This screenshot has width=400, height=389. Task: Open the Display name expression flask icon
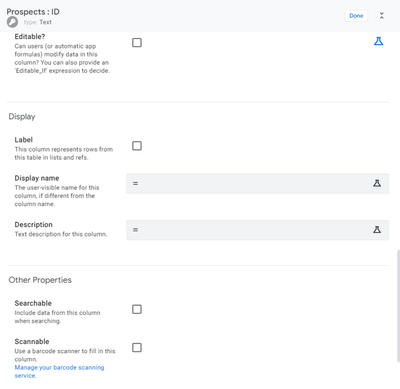(377, 183)
